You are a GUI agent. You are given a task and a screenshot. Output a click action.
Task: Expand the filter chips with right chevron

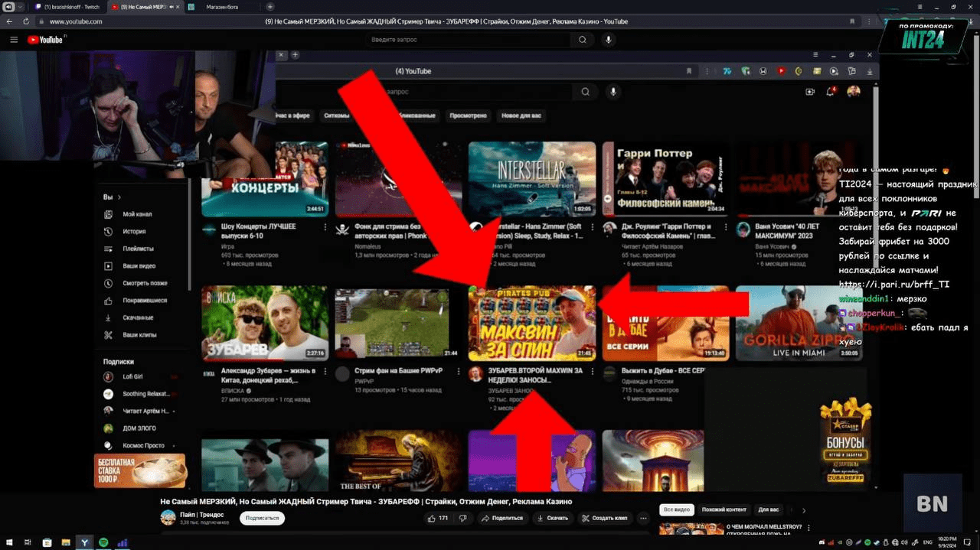click(803, 510)
